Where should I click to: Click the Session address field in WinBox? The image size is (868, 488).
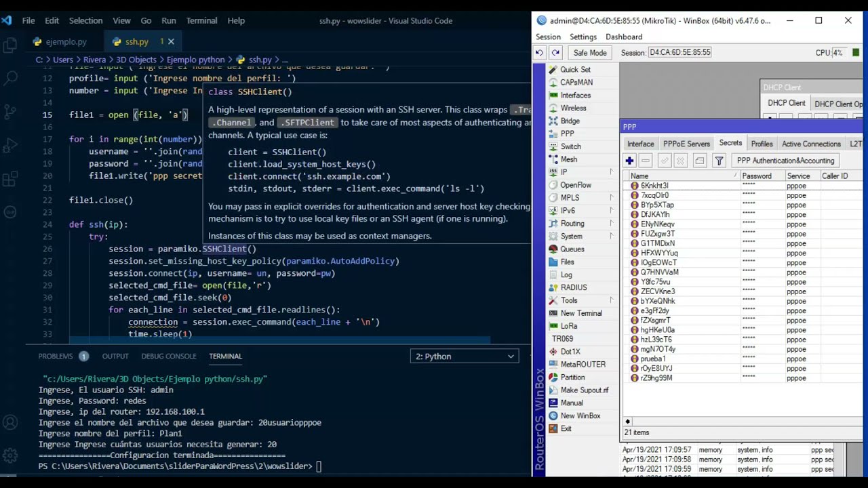[x=680, y=53]
